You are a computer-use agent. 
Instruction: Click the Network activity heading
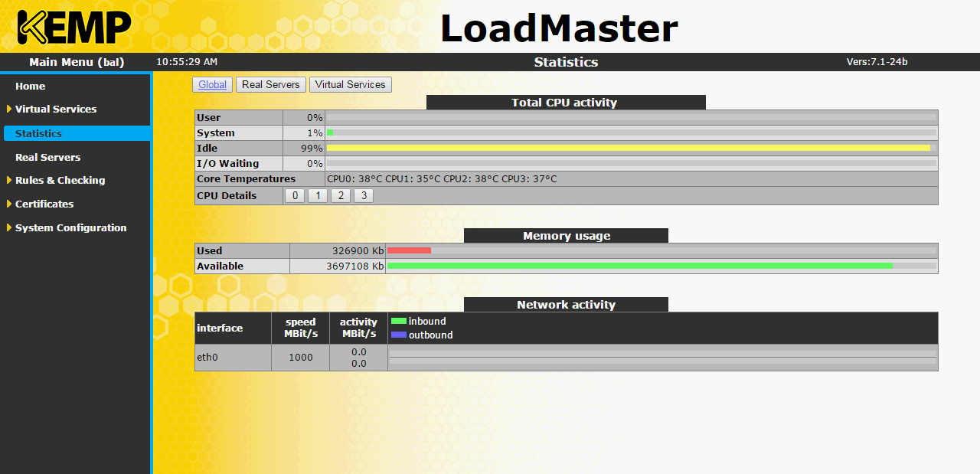(567, 305)
